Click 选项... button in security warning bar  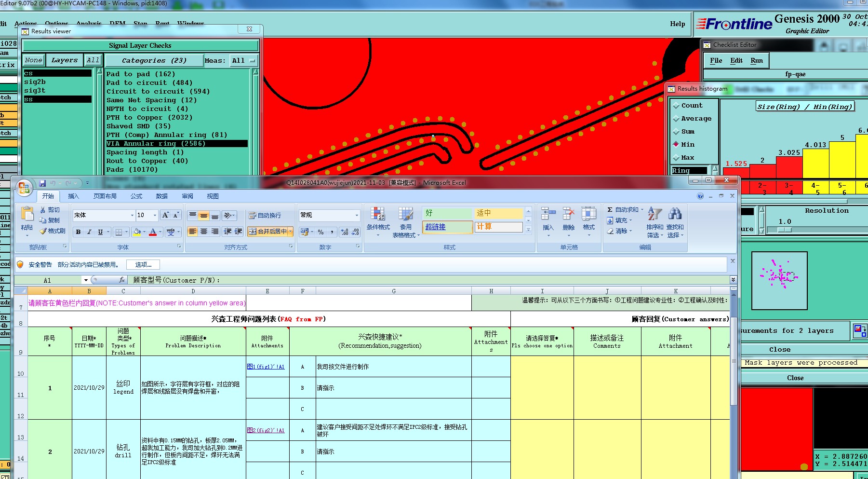point(143,265)
